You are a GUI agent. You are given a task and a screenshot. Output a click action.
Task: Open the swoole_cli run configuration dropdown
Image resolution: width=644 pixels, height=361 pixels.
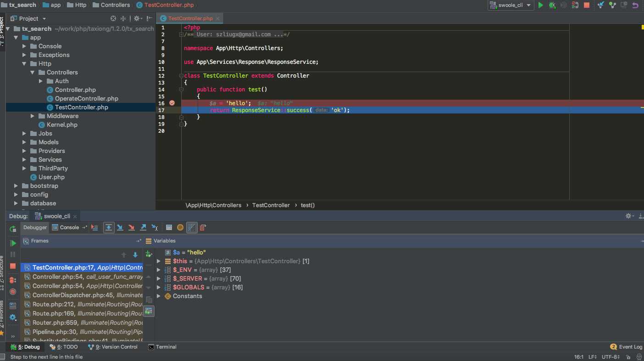(x=511, y=5)
